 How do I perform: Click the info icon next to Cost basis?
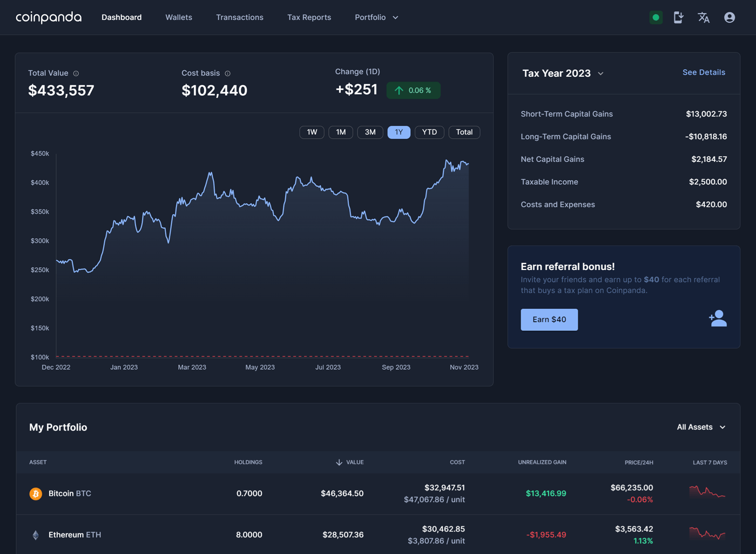click(227, 73)
